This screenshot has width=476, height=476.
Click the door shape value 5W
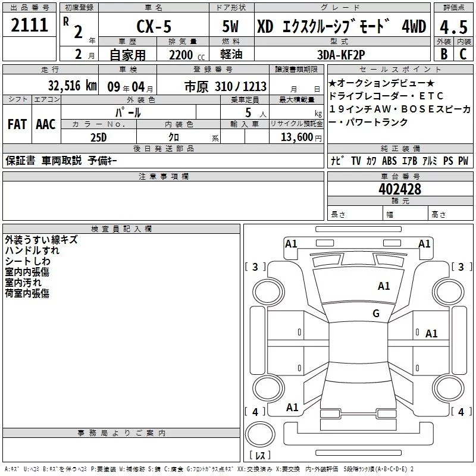230,26
